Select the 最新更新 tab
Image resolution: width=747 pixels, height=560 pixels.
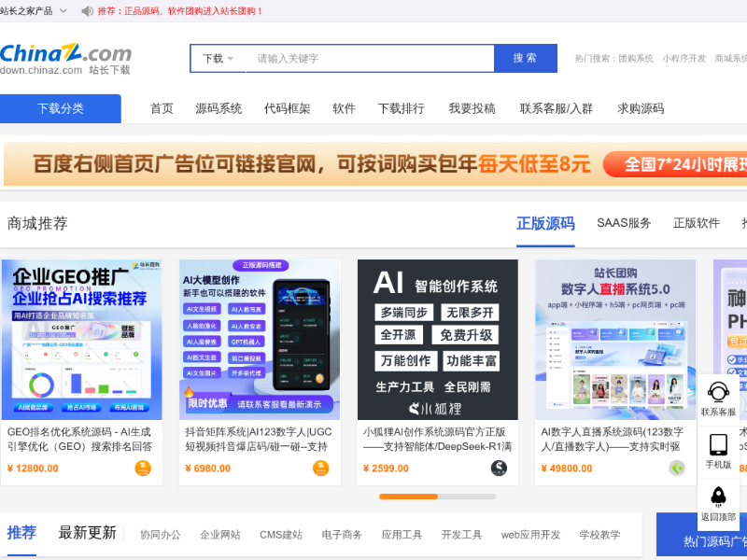click(88, 533)
